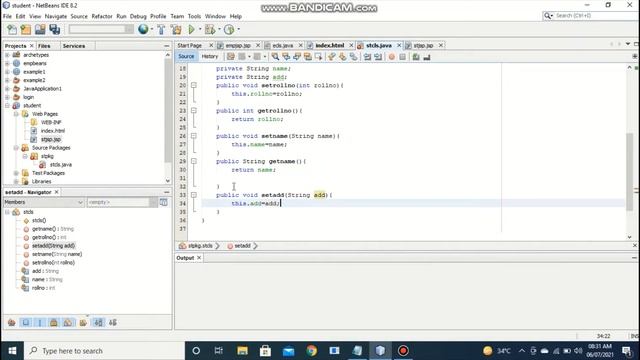Screen dimensions: 640x360
Task: Open Microsoft Store from the taskbar
Action: coord(265,351)
